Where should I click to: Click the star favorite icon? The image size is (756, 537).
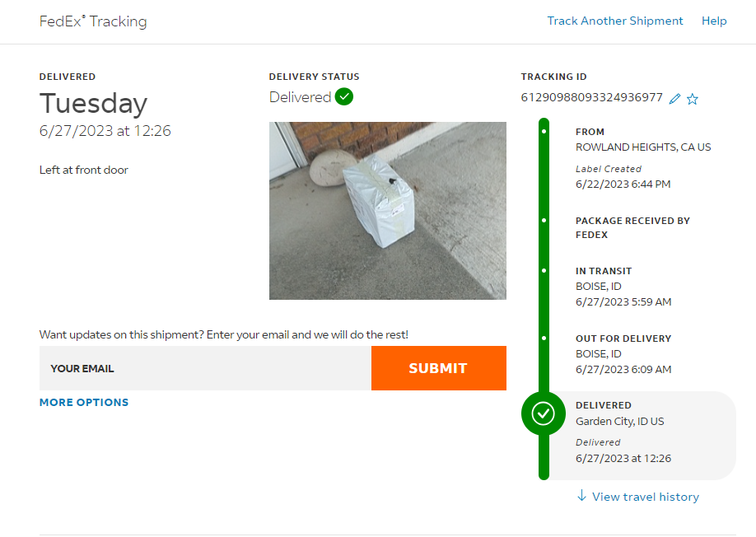(x=693, y=99)
